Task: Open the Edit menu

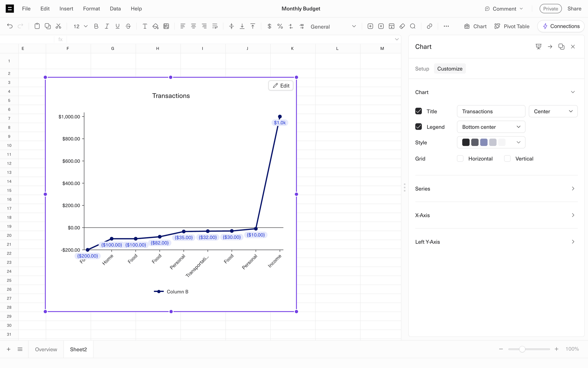Action: [x=45, y=9]
